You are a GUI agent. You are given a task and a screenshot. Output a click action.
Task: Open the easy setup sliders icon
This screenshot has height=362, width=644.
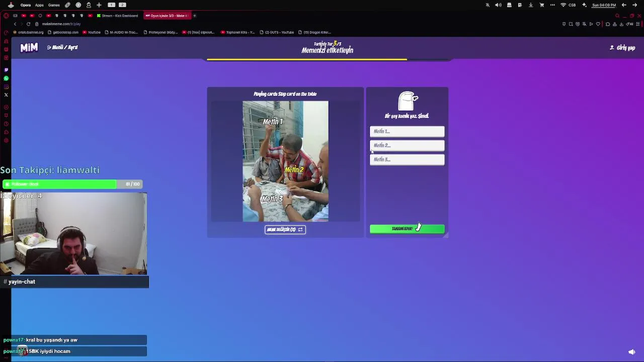637,24
